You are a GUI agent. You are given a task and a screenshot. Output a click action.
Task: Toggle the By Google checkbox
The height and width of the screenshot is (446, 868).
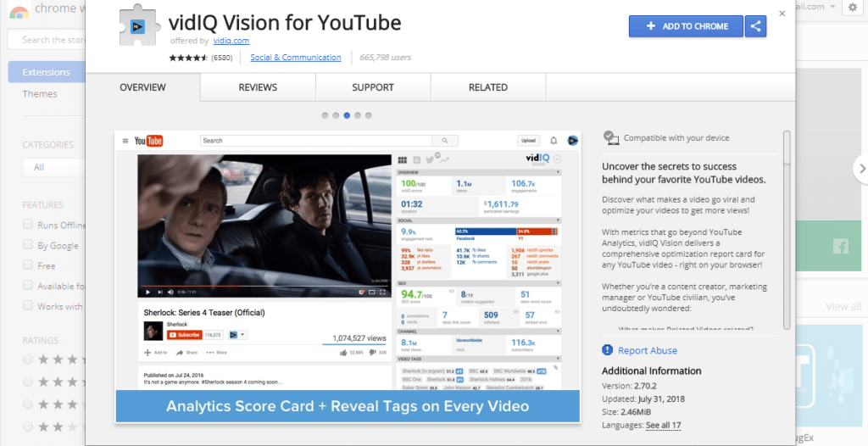pyautogui.click(x=28, y=244)
